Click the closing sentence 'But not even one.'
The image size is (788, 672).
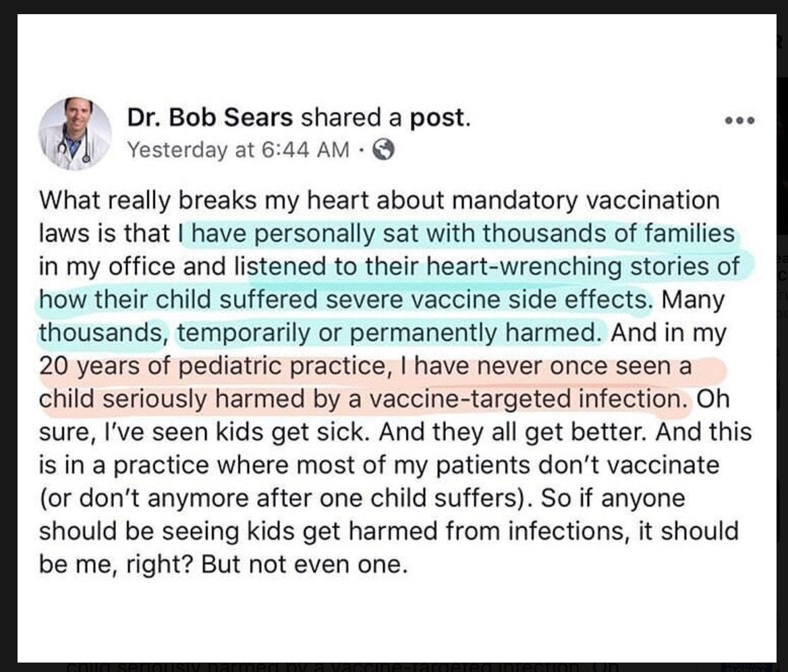pyautogui.click(x=304, y=565)
